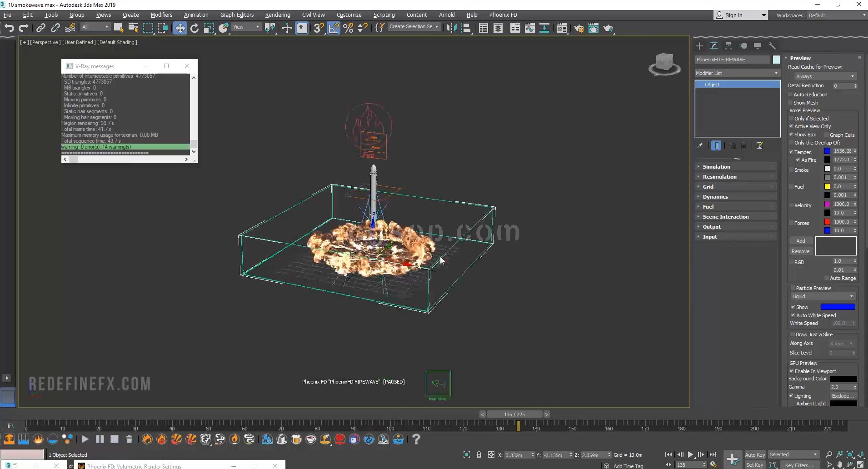Click the Redo arrow icon
The width and height of the screenshot is (868, 469).
tap(24, 28)
